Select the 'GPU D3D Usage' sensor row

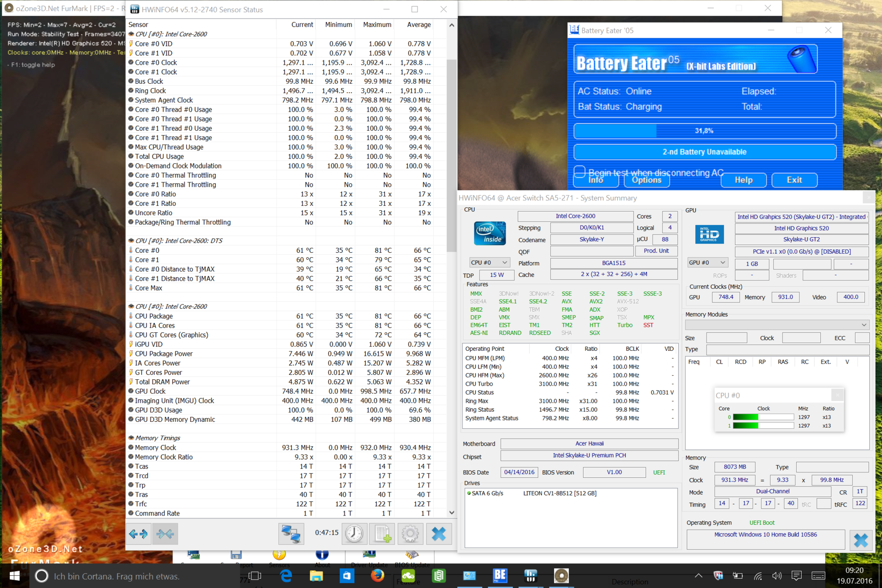click(x=280, y=410)
